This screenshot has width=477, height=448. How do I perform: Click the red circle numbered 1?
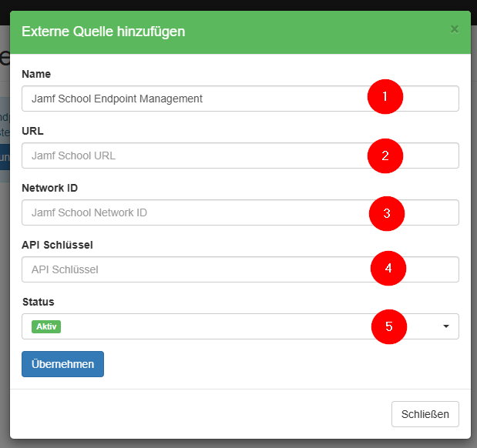[386, 97]
